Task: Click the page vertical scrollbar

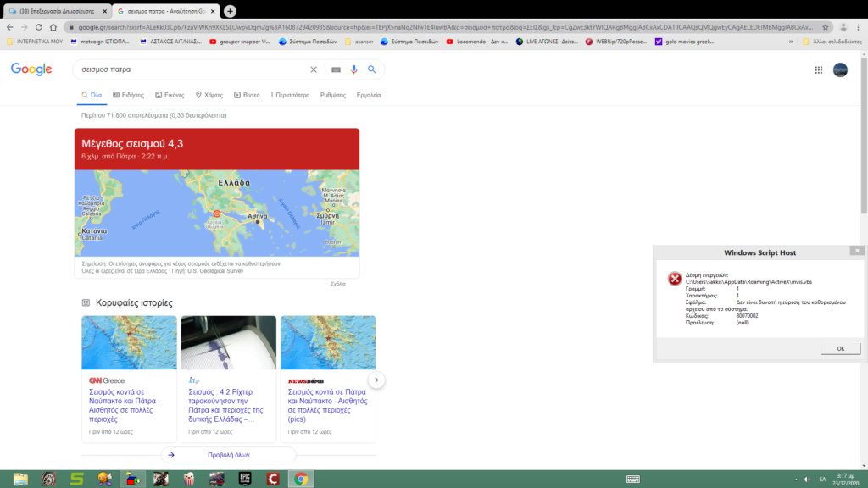Action: [x=864, y=136]
